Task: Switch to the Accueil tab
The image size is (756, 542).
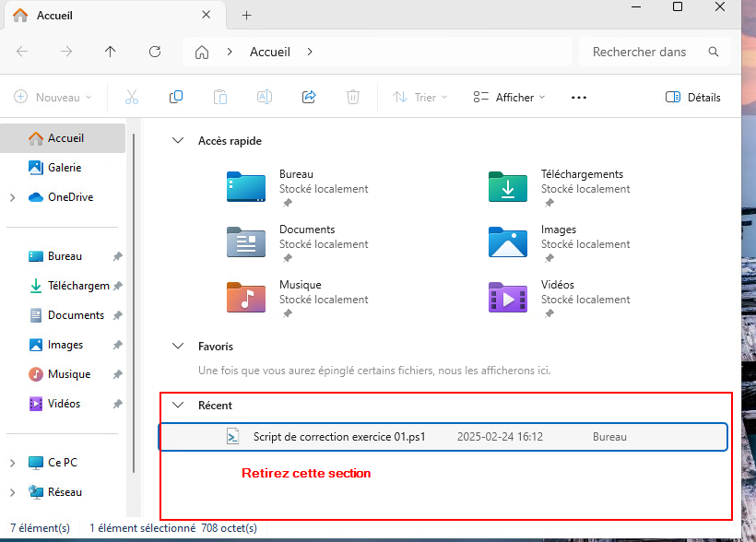Action: (x=113, y=16)
